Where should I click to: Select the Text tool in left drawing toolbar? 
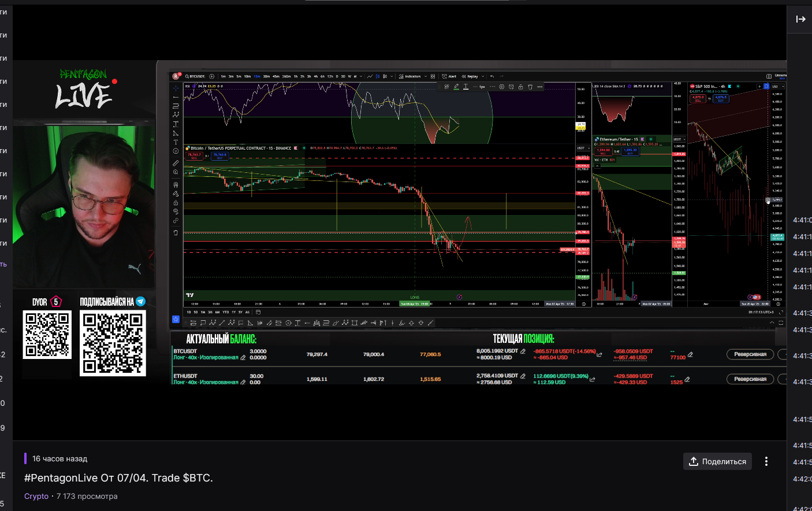176,142
